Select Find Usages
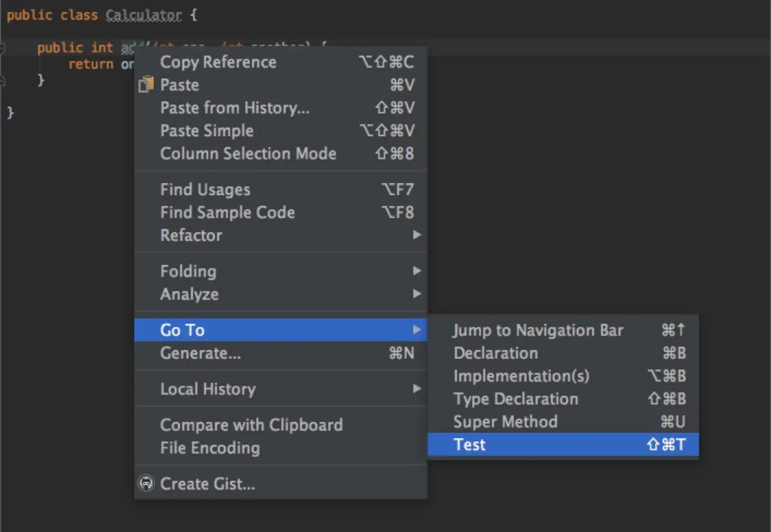 point(205,189)
